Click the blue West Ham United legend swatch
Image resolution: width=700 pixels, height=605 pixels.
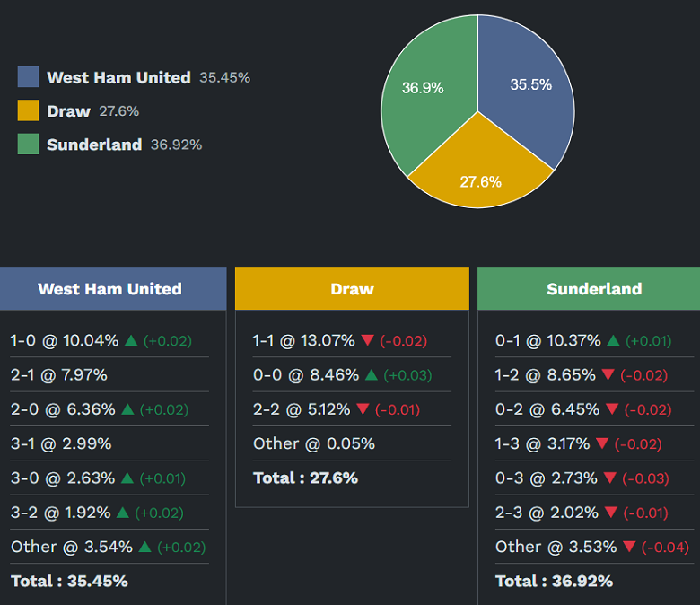click(x=28, y=77)
